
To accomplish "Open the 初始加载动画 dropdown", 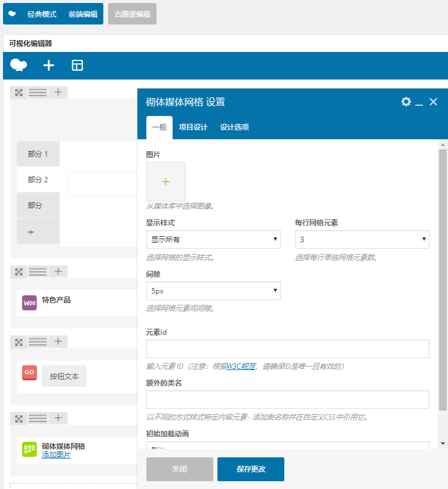I will coord(287,445).
